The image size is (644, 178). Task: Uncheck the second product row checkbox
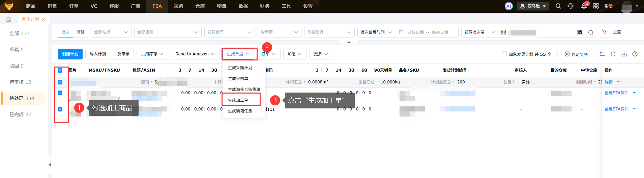pyautogui.click(x=60, y=109)
